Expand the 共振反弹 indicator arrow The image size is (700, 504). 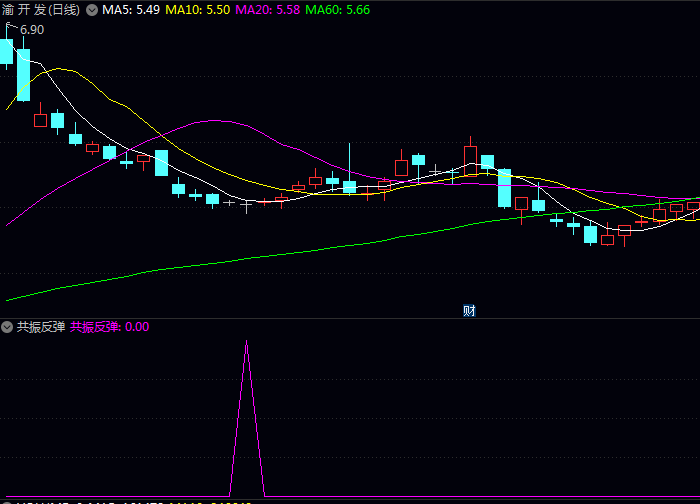click(7, 327)
